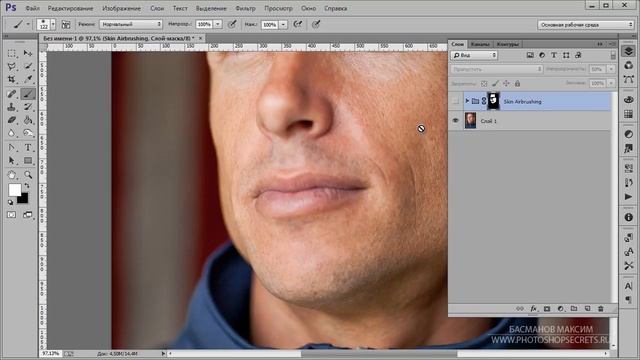Select the Clone Stamp tool
This screenshot has height=360, width=640.
11,107
